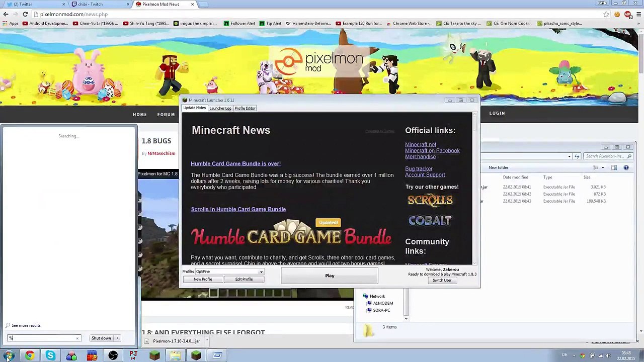The width and height of the screenshot is (644, 362).
Task: Switch to the Update Notes tab
Action: pyautogui.click(x=194, y=108)
